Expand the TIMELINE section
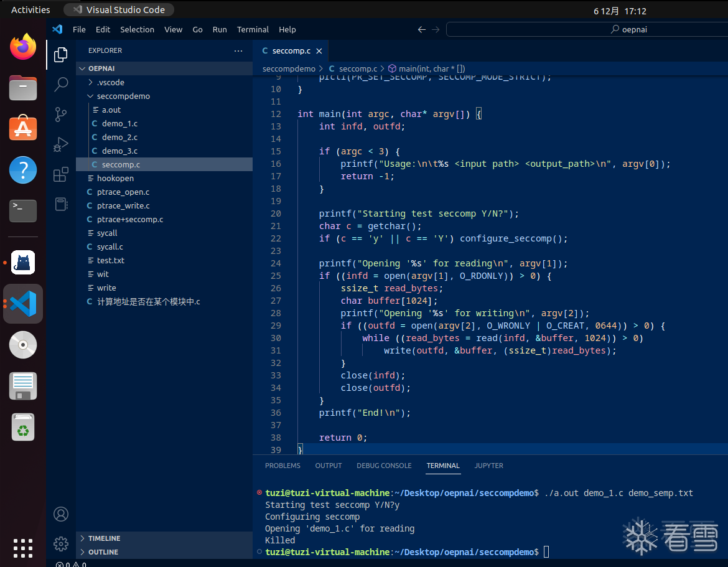Screen dimensions: 728x567 [x=164, y=538]
